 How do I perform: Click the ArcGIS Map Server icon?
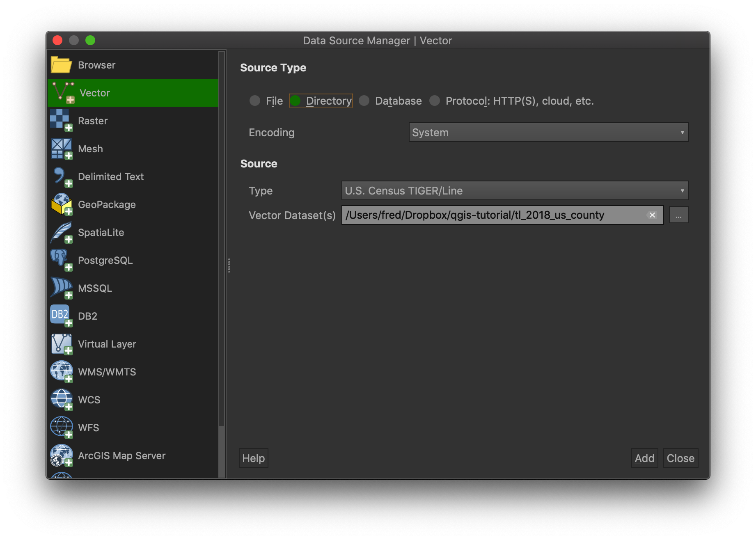point(62,455)
